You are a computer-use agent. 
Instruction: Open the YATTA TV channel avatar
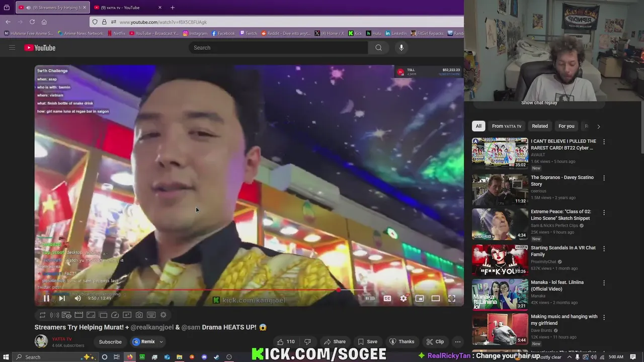click(41, 342)
